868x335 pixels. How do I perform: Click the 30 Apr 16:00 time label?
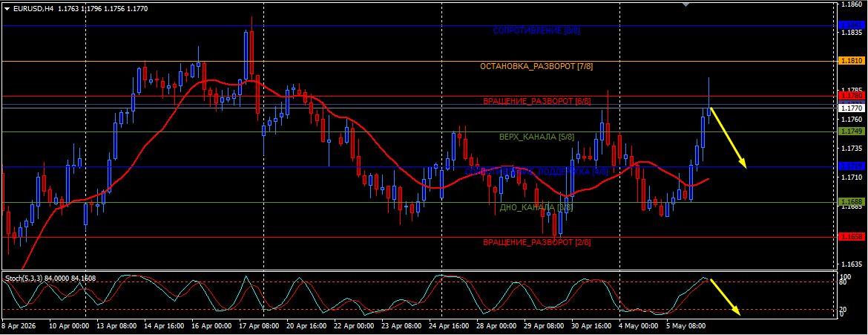tap(592, 327)
